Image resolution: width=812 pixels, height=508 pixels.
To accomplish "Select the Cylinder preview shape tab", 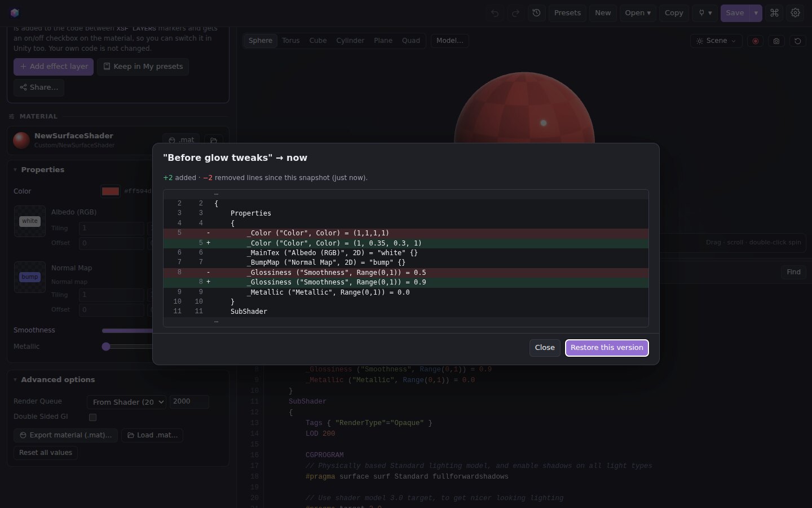I will coord(350,41).
